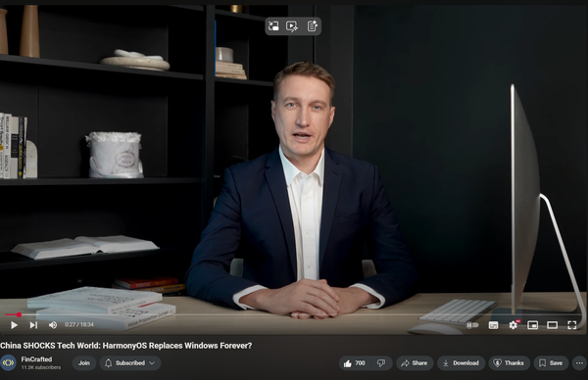588x380 pixels.
Task: Activate miniplayer mode
Action: click(x=532, y=325)
